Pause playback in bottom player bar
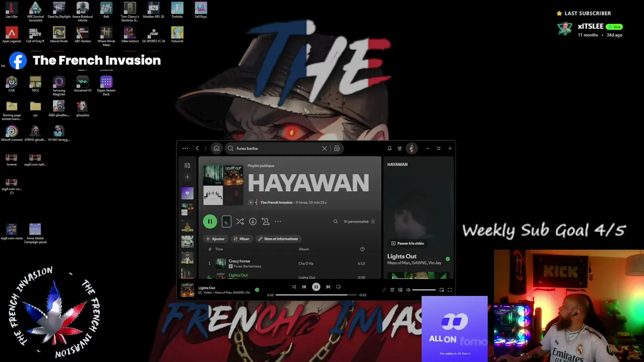This screenshot has height=362, width=644. pyautogui.click(x=316, y=287)
